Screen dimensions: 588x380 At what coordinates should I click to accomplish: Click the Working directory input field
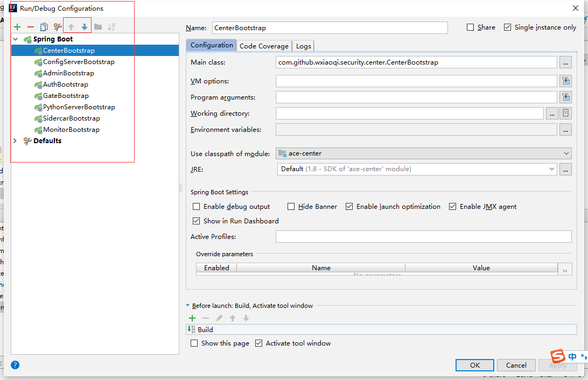point(409,113)
